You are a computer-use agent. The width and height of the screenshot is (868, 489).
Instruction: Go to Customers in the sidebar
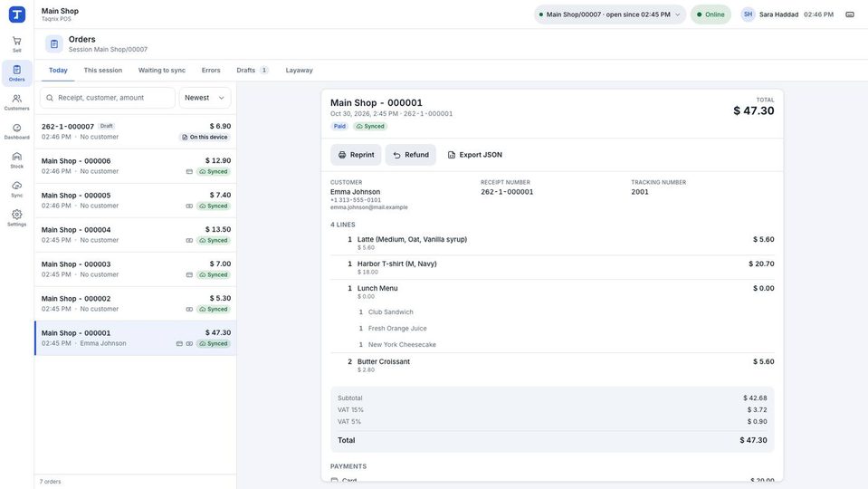coord(16,102)
